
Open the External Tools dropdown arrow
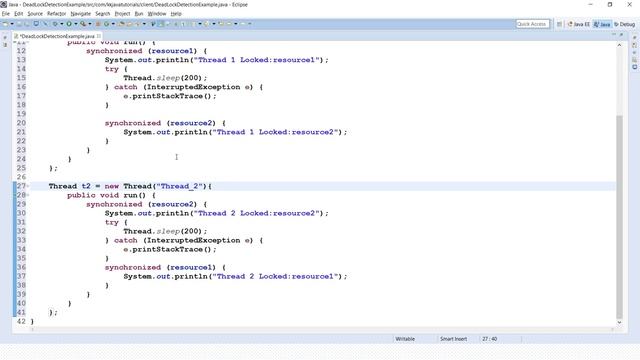90,24
